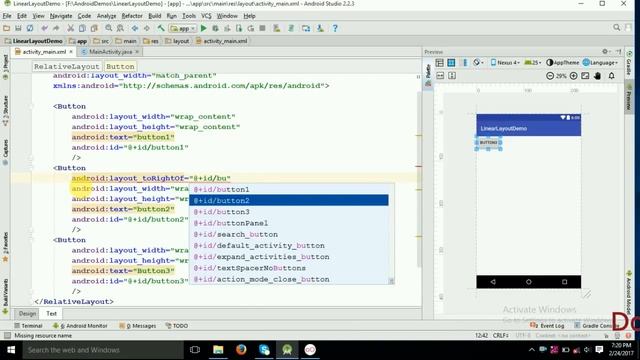
Task: Open Preview panel settings gear
Action: [x=605, y=51]
